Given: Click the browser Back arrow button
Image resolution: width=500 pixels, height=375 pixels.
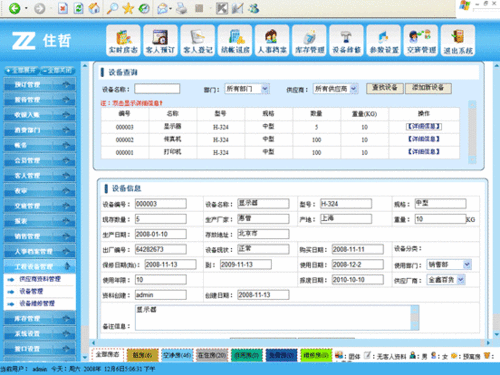Looking at the screenshot, I should pos(15,8).
